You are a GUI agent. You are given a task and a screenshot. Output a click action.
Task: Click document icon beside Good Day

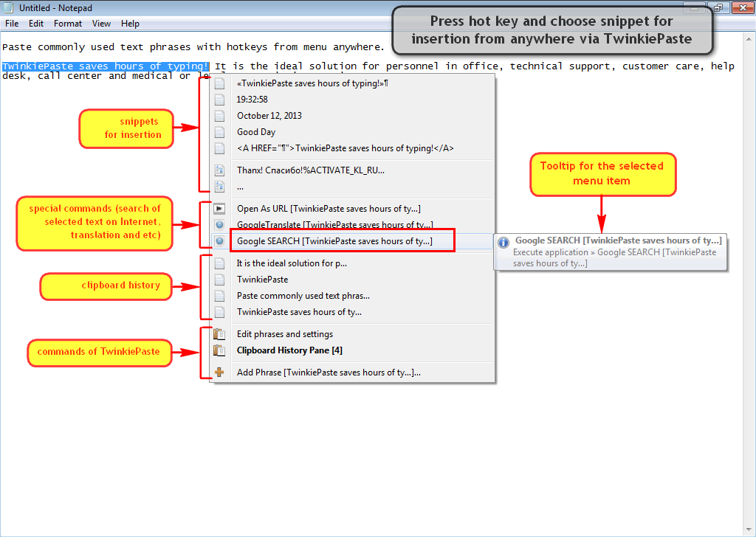[x=219, y=132]
